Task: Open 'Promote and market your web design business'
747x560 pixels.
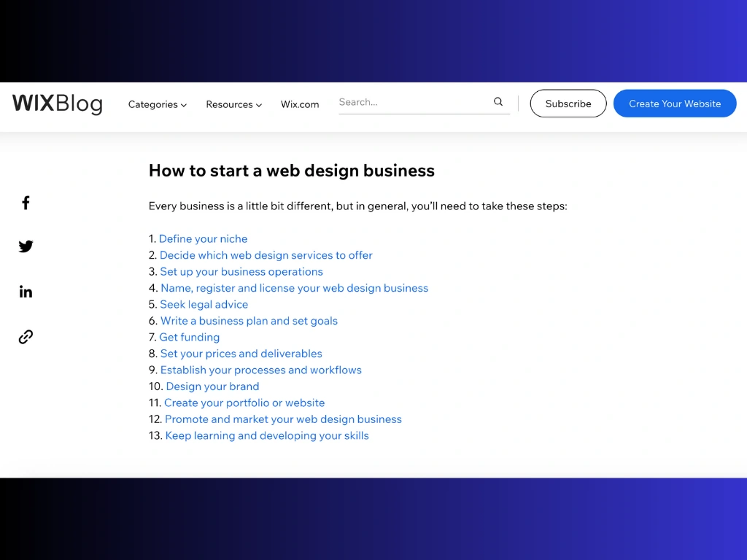Action: click(x=283, y=419)
